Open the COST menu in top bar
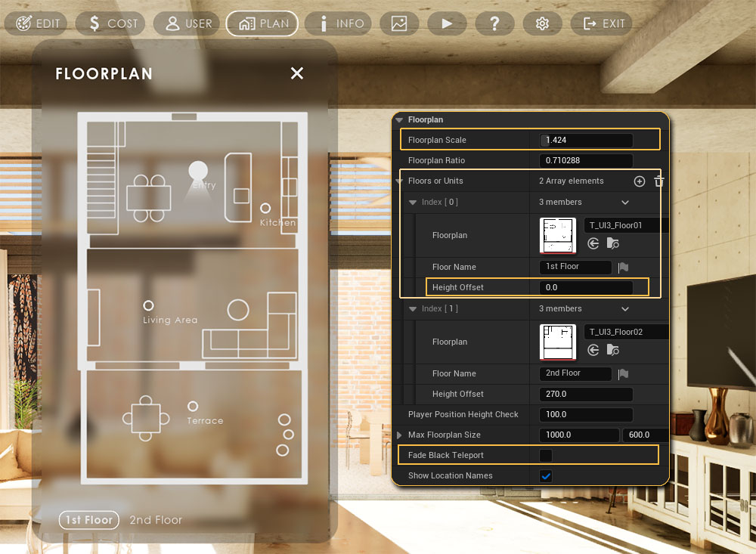Image resolution: width=756 pixels, height=554 pixels. (x=112, y=23)
